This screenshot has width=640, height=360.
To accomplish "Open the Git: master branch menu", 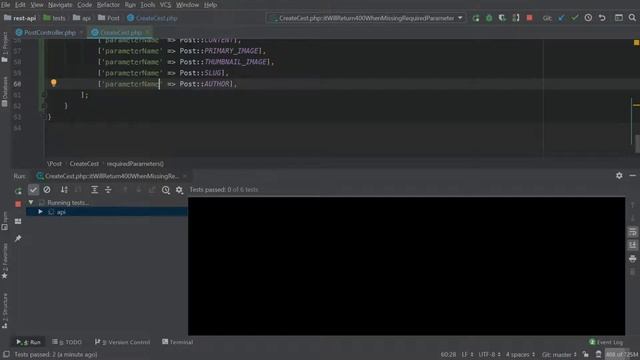I will (x=559, y=354).
